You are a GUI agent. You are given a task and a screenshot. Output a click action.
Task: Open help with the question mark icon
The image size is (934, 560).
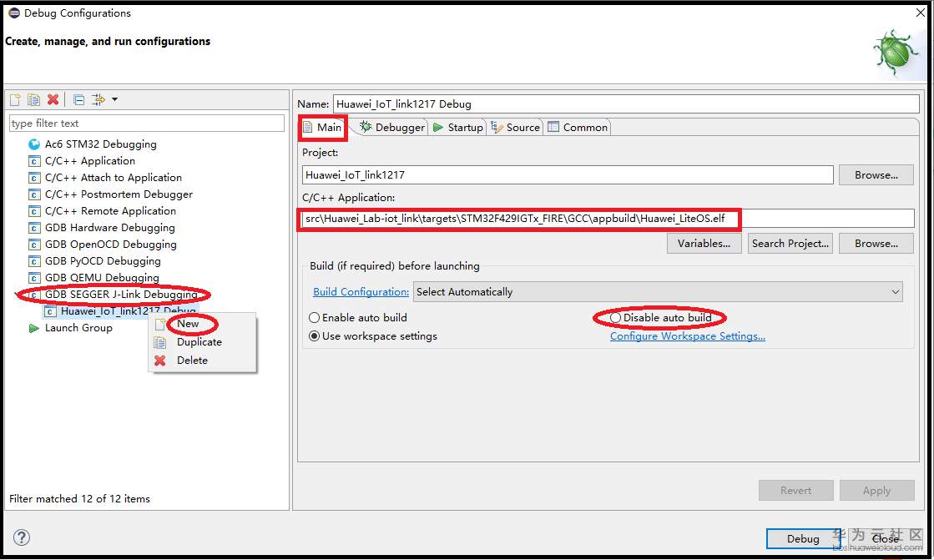coord(22,537)
